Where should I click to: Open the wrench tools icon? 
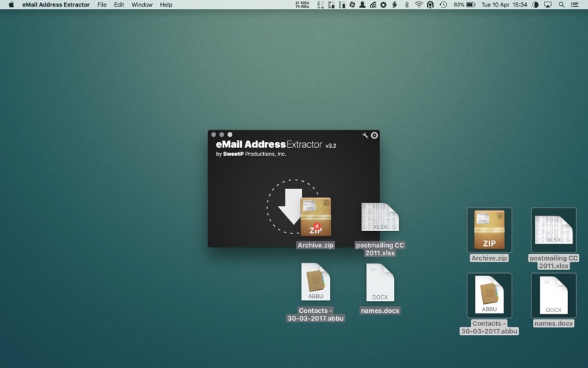pos(365,135)
